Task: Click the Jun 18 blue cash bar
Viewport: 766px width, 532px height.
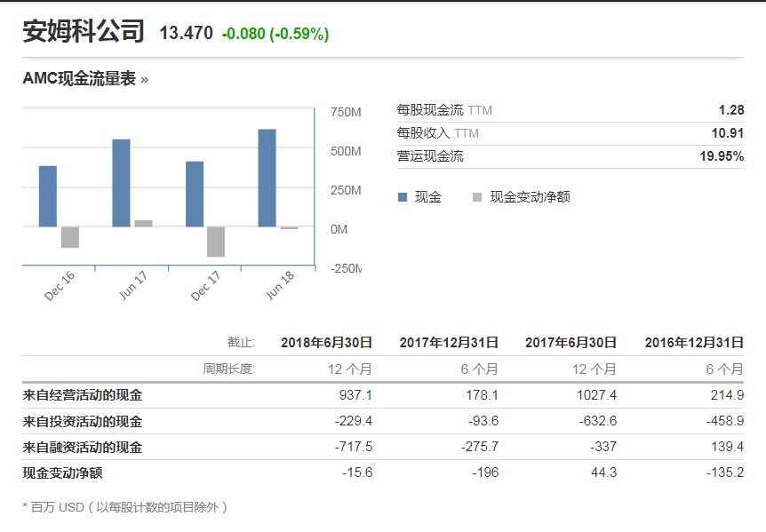Action: click(x=267, y=178)
